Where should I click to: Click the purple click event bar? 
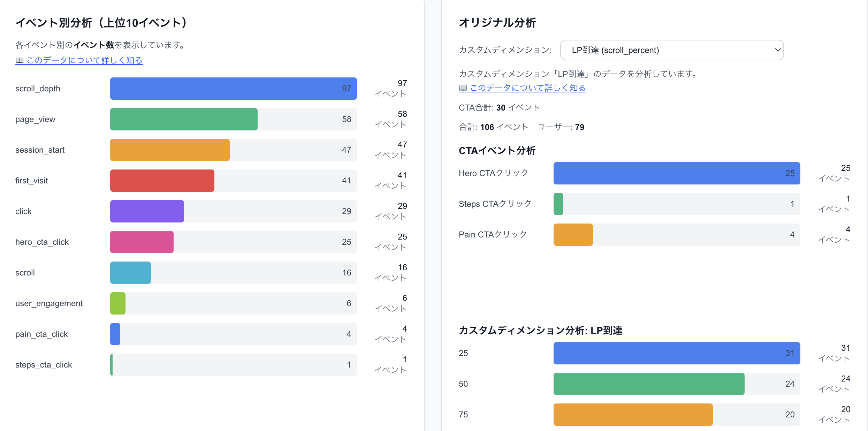coord(147,211)
